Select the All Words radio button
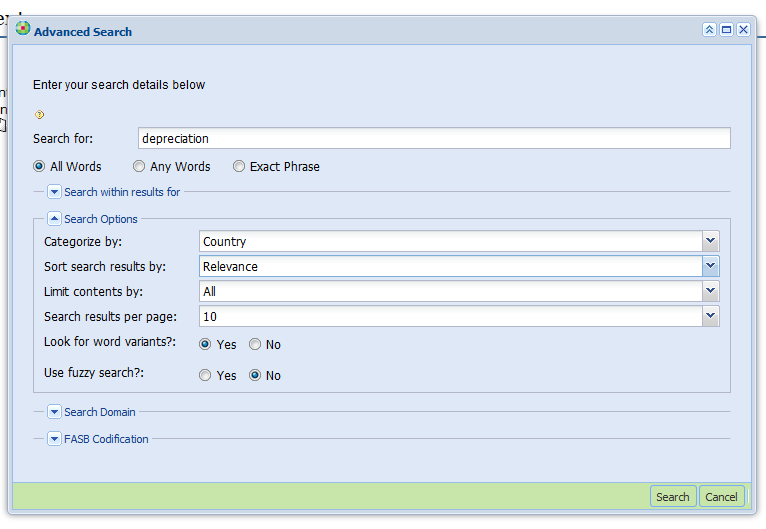766x529 pixels. point(39,167)
